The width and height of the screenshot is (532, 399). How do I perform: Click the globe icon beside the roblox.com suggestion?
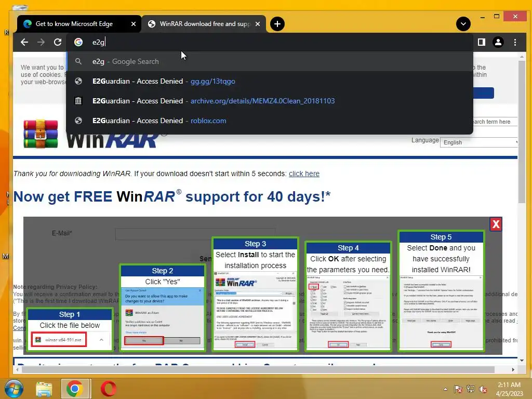78,121
